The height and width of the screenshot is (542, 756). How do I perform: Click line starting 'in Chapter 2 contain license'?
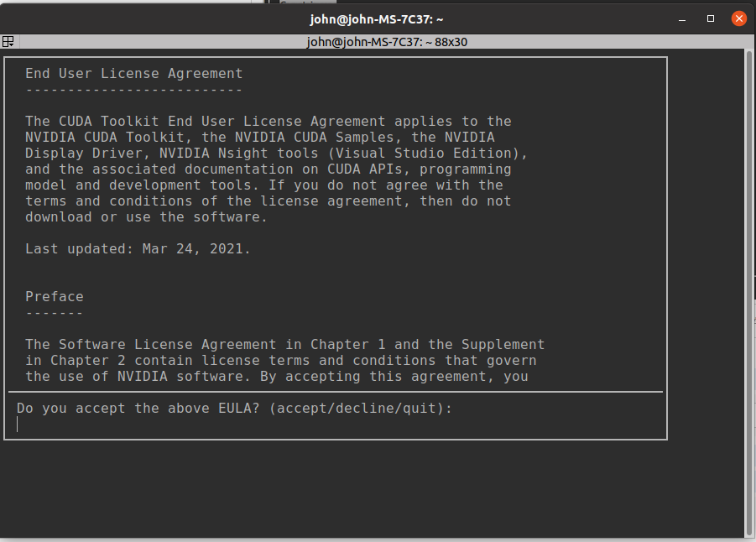[x=281, y=360]
